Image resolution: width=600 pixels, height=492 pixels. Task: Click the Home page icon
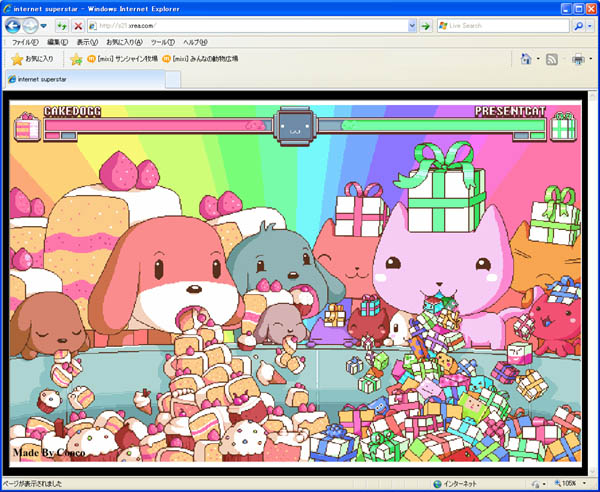(x=526, y=59)
